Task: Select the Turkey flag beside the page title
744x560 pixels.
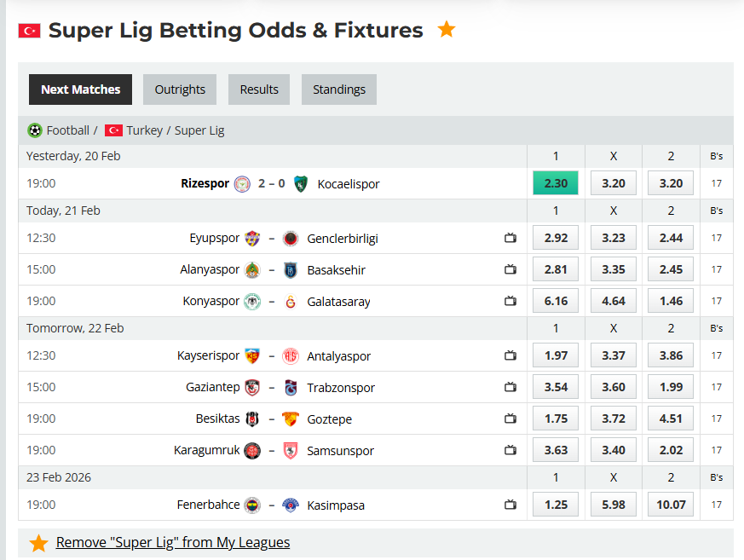Action: pos(30,30)
